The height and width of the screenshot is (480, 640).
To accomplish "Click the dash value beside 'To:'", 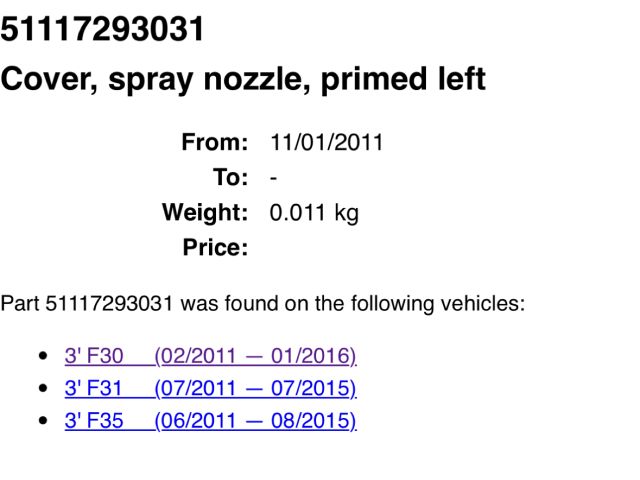I will (273, 178).
